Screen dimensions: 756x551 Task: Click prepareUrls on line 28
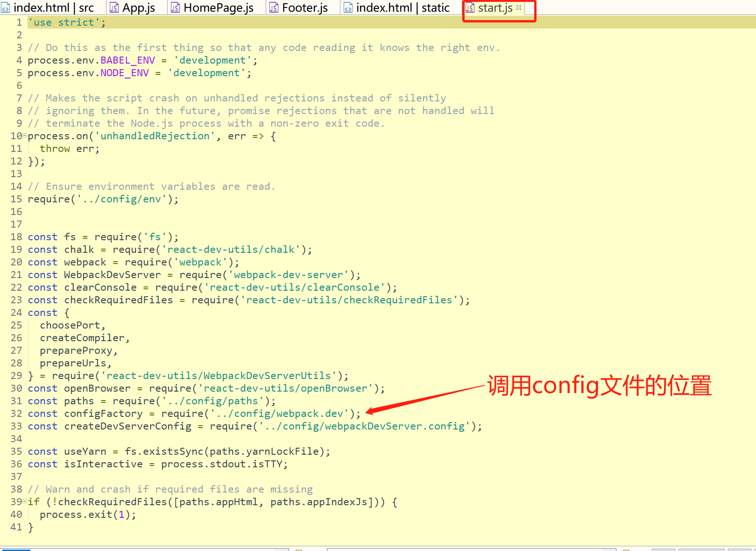click(x=73, y=363)
